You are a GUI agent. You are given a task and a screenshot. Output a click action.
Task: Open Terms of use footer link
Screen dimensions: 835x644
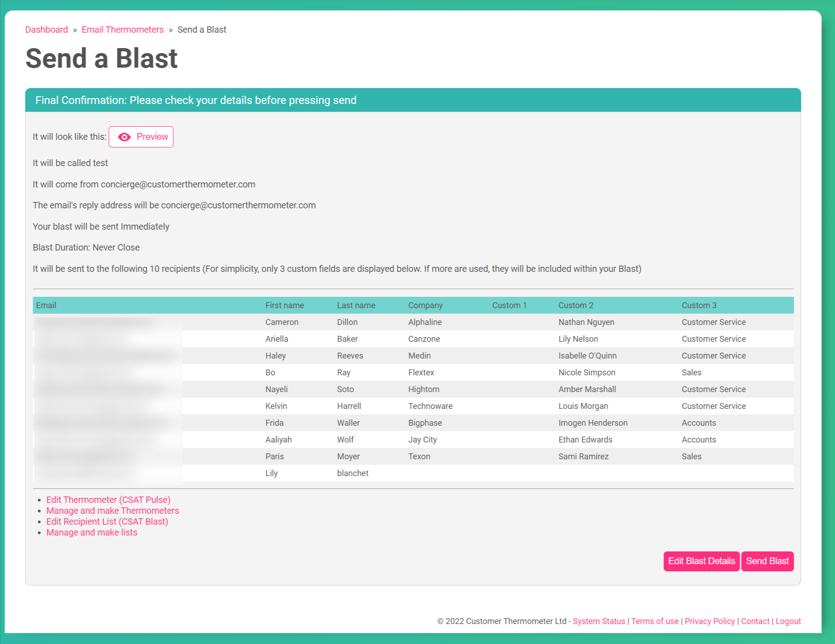(x=655, y=621)
